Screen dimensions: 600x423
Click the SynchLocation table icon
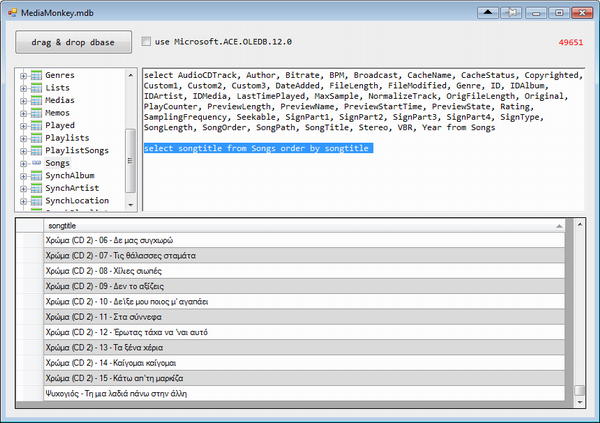(36, 201)
